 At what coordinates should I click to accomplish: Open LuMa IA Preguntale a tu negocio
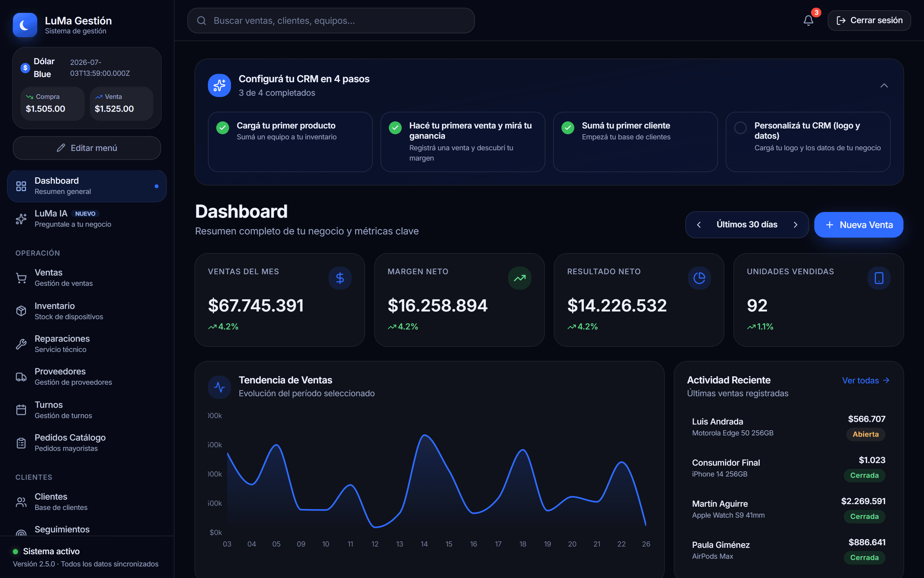coord(87,219)
